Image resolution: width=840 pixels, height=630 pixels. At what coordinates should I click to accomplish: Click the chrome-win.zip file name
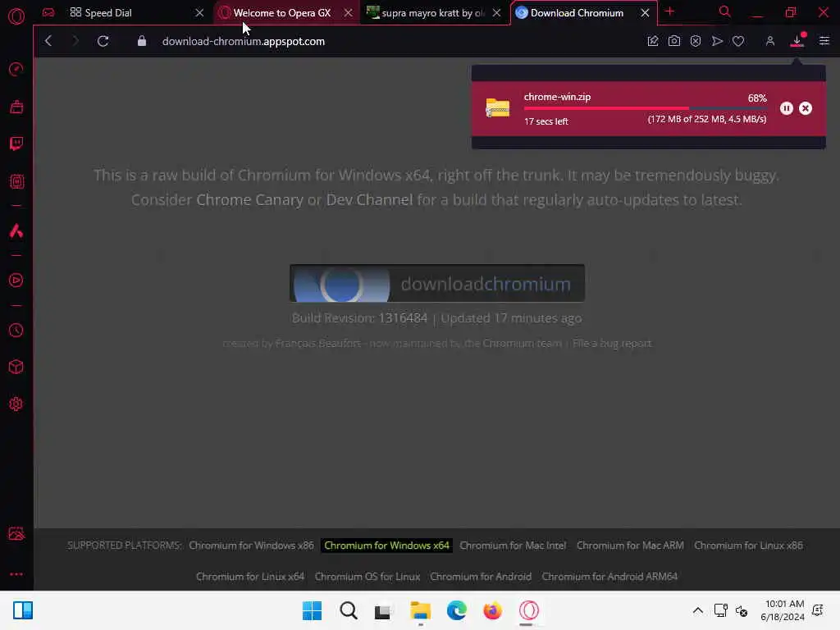click(557, 97)
